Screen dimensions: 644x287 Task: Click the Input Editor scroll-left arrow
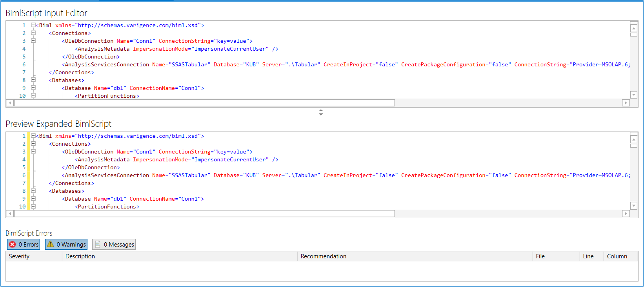coord(10,103)
